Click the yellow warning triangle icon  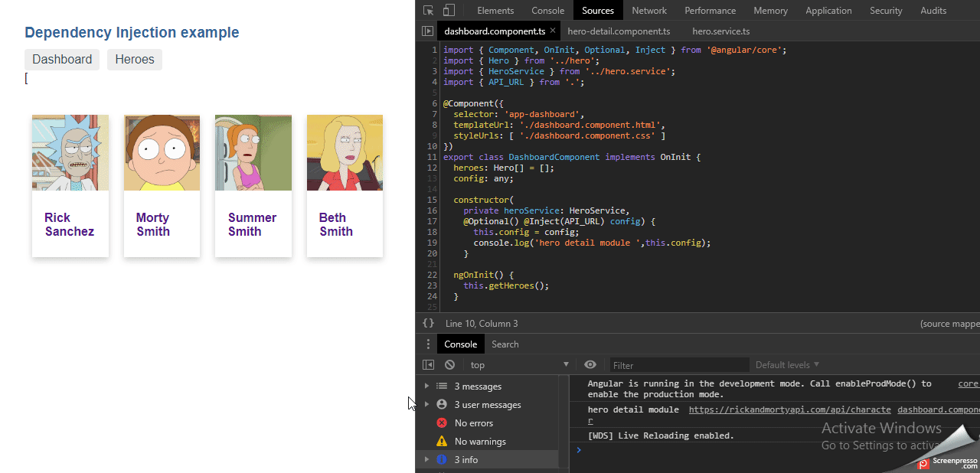tap(442, 442)
